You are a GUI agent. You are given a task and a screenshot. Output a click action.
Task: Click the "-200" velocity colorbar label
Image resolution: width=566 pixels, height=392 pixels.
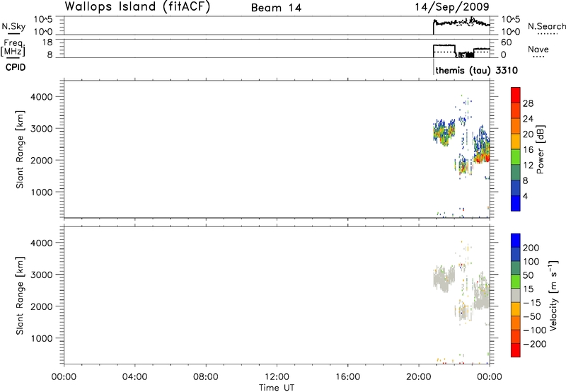point(535,344)
